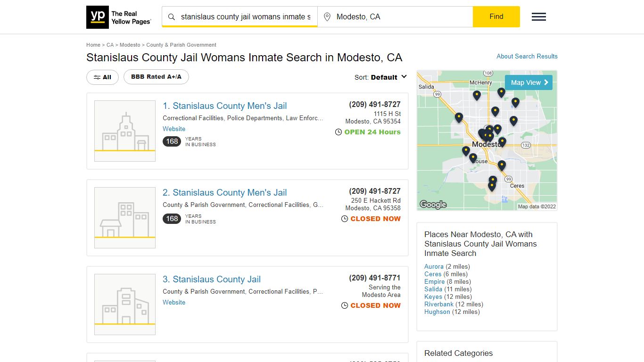The height and width of the screenshot is (362, 644).
Task: Click the thumbnail of listing 3
Action: point(125,304)
